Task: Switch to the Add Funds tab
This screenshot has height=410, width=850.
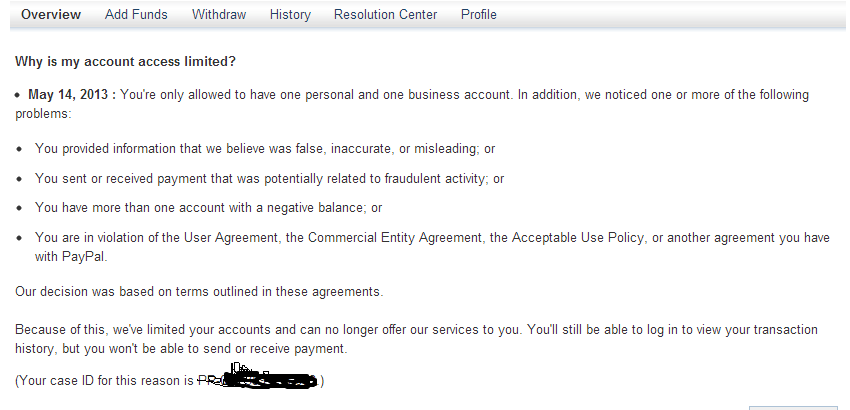Action: point(136,15)
